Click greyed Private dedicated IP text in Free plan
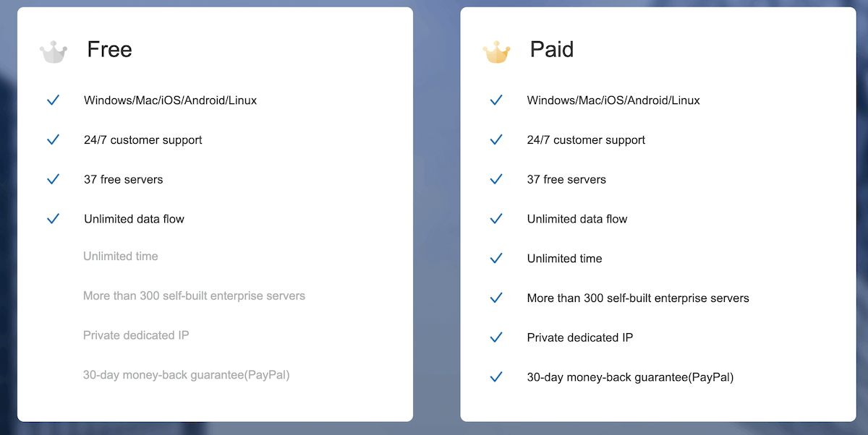 (x=136, y=335)
